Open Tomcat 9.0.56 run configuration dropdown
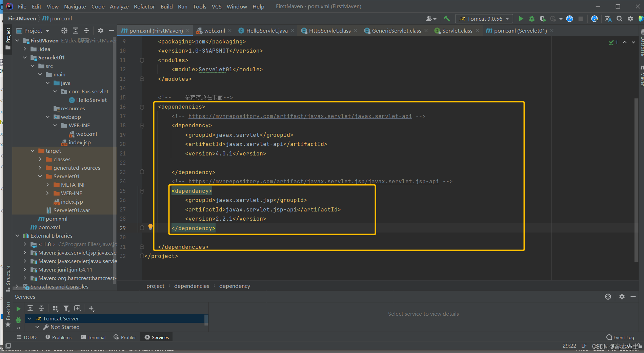 tap(484, 19)
